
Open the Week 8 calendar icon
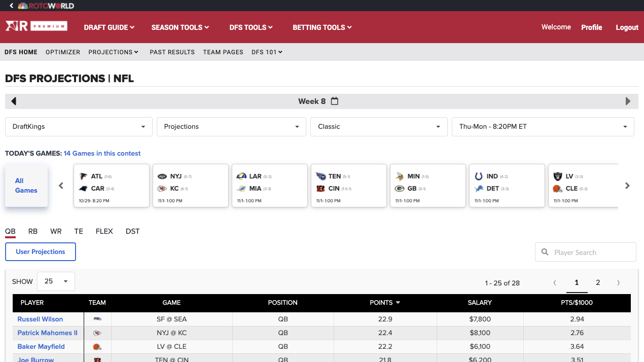coord(335,101)
